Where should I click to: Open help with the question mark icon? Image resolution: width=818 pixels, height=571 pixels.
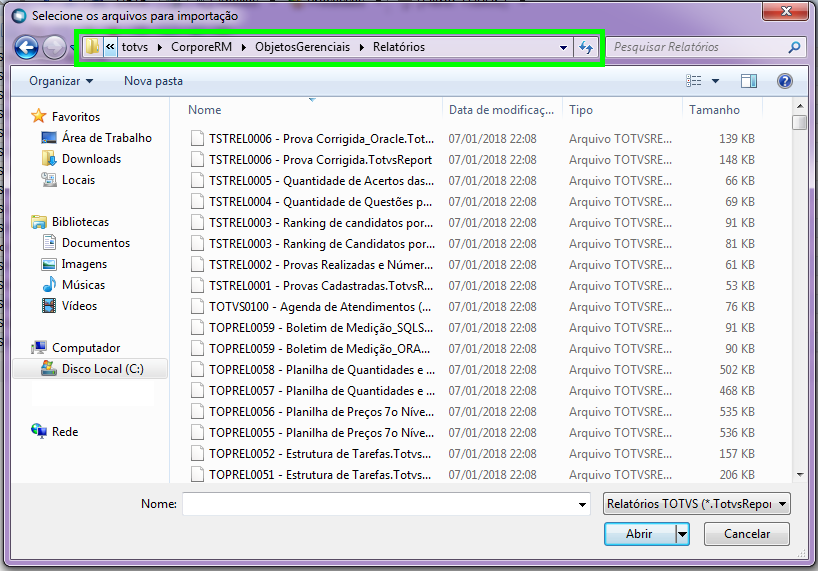click(785, 81)
